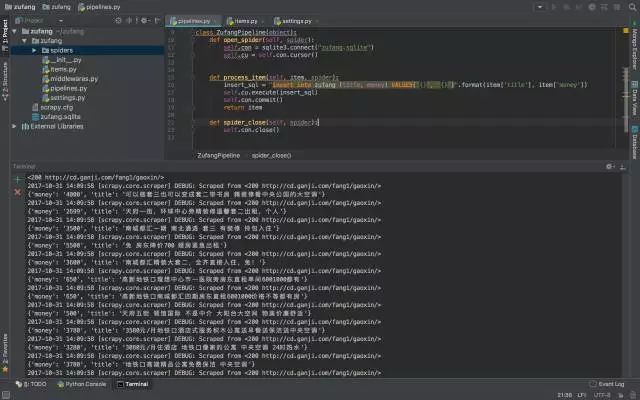This screenshot has height=400, width=640.
Task: Close the pipelines.py editor tab
Action: click(x=216, y=21)
